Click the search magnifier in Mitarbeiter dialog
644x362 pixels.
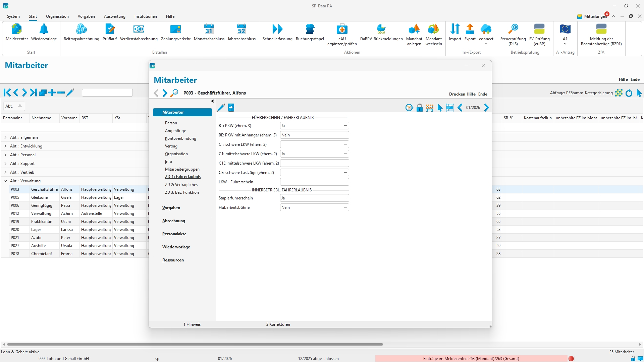pos(174,93)
